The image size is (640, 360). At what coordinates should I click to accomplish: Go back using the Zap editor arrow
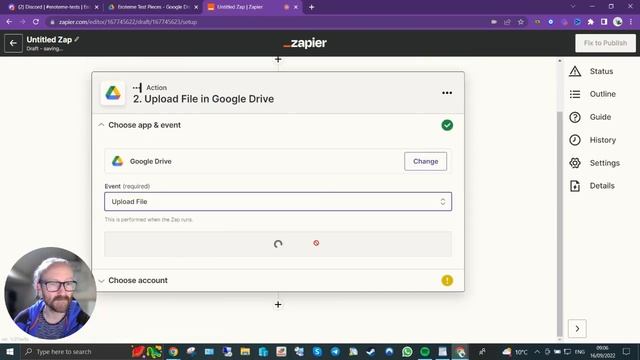pyautogui.click(x=13, y=43)
